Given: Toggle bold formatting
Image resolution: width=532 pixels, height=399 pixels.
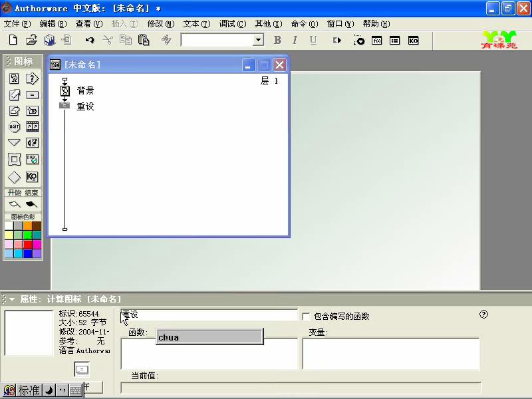Looking at the screenshot, I should pyautogui.click(x=277, y=40).
